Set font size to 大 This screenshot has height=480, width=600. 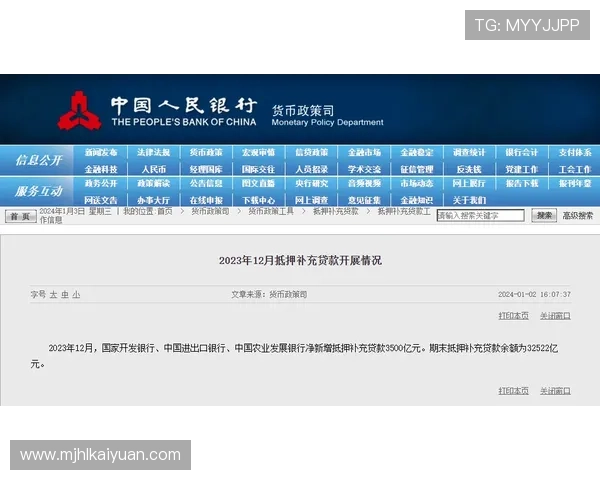click(x=53, y=294)
